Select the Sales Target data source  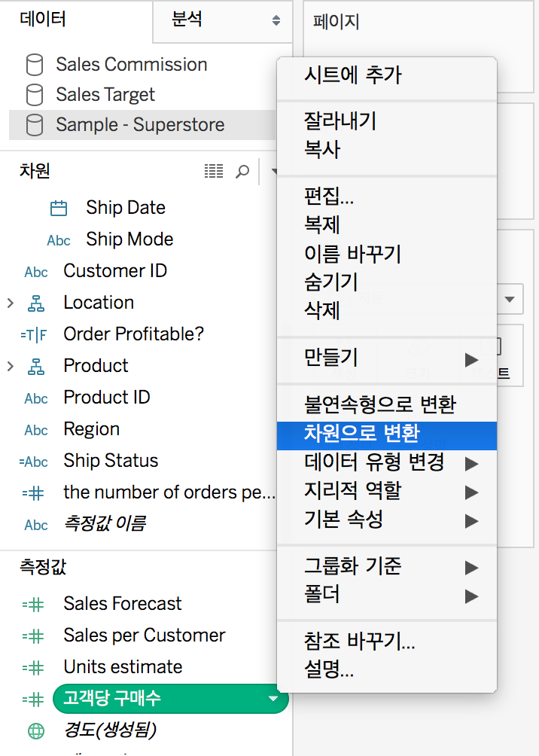pyautogui.click(x=105, y=95)
